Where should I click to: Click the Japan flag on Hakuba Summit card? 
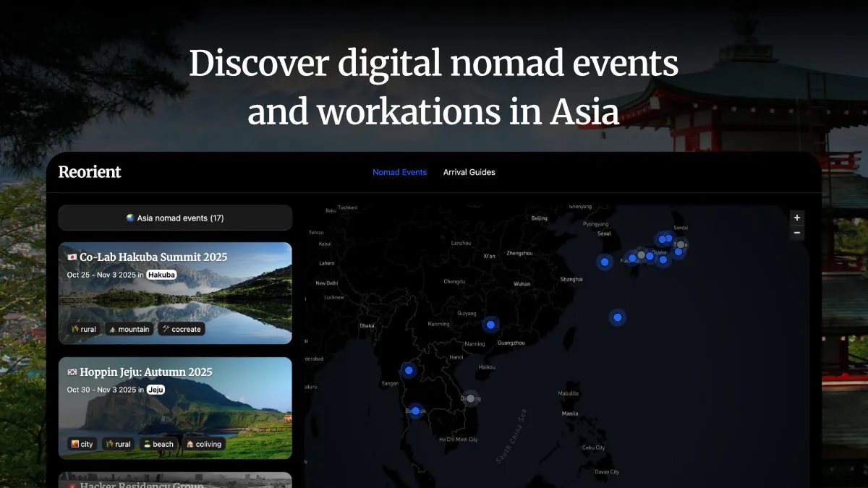[x=72, y=257]
